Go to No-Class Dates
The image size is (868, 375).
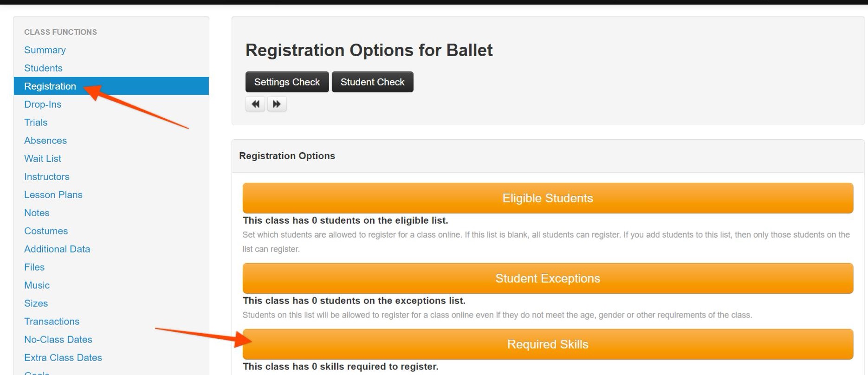pos(58,340)
